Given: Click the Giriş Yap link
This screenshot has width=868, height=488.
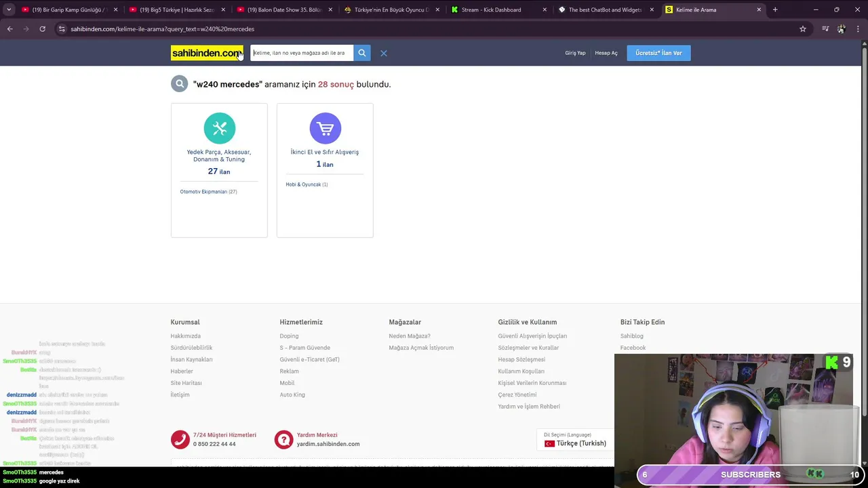Looking at the screenshot, I should [x=575, y=53].
